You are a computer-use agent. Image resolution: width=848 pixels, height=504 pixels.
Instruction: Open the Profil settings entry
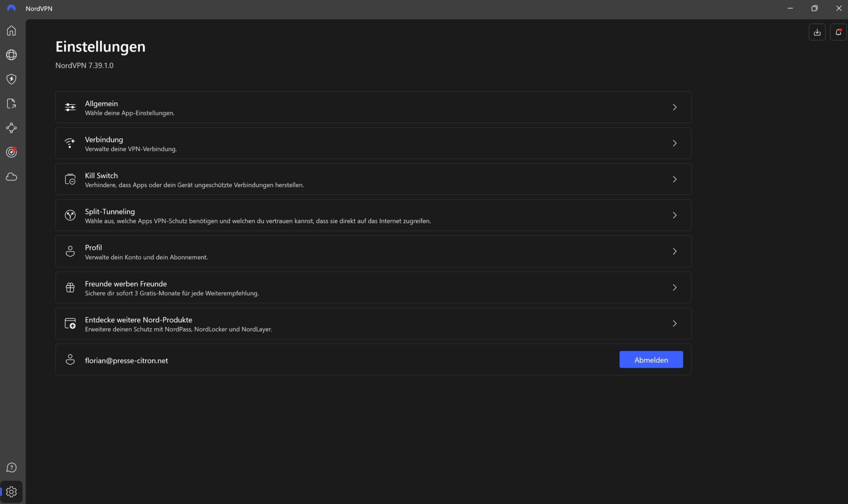(373, 251)
